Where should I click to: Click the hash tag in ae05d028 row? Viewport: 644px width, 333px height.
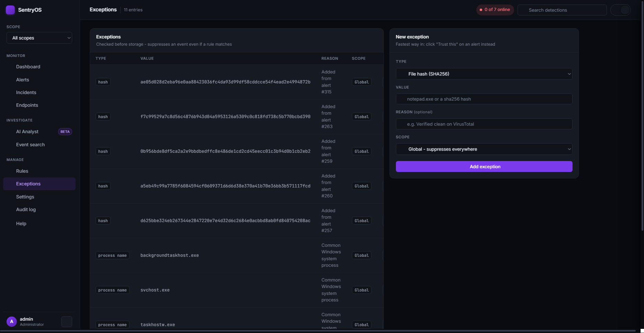[103, 82]
